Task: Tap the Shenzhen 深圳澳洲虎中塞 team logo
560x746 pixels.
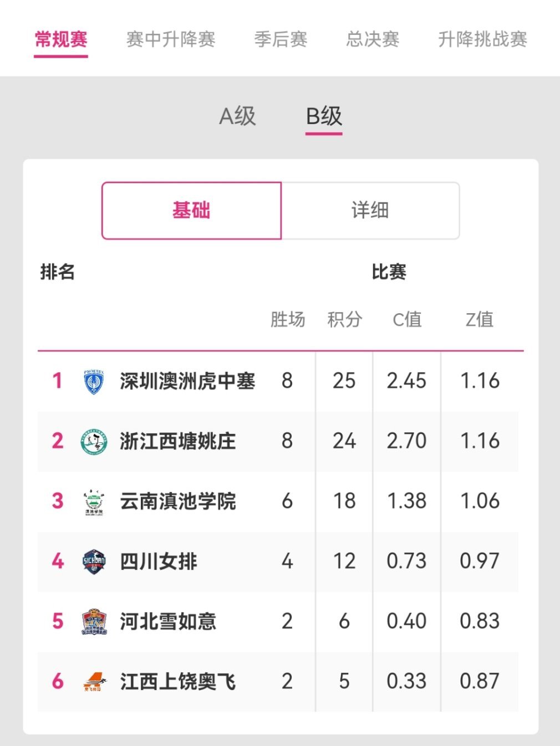Action: point(94,382)
